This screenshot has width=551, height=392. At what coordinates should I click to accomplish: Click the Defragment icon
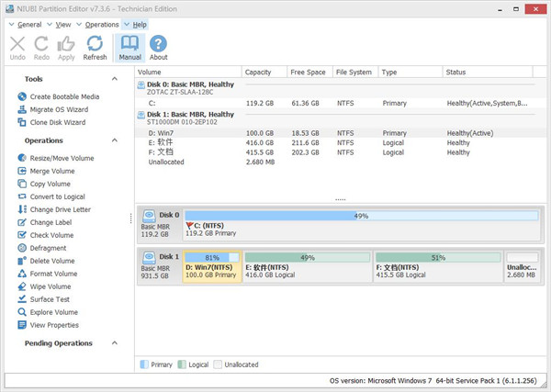click(x=22, y=248)
